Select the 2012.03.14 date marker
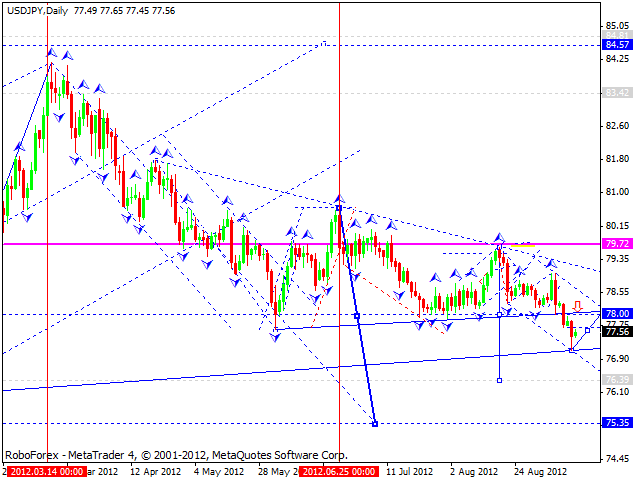Screen dimensions: 640x480 pyautogui.click(x=47, y=472)
